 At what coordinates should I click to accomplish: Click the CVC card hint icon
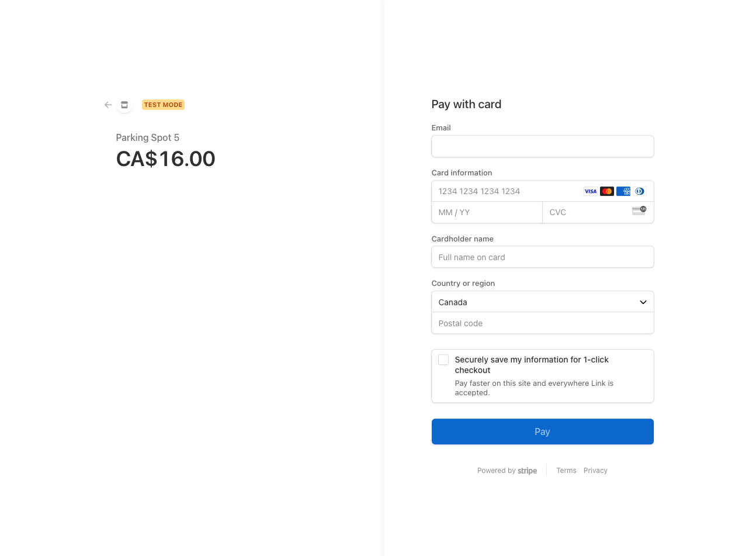click(x=639, y=211)
